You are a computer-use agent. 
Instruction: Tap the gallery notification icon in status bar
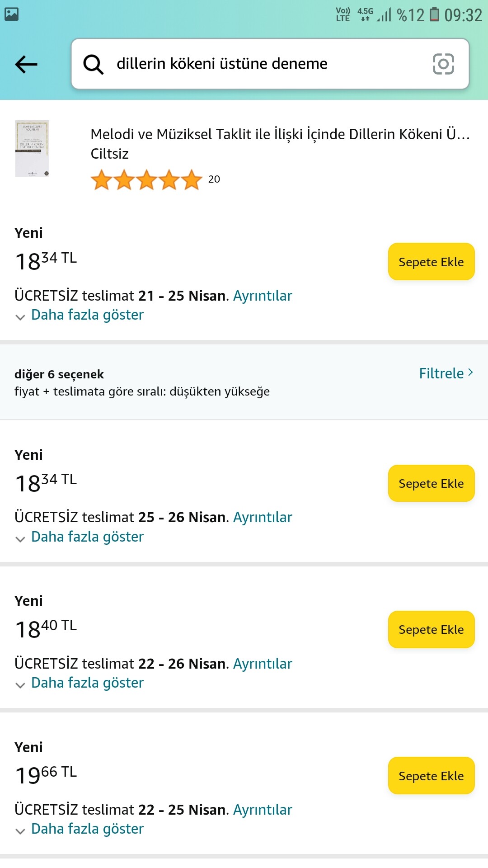pos(11,14)
